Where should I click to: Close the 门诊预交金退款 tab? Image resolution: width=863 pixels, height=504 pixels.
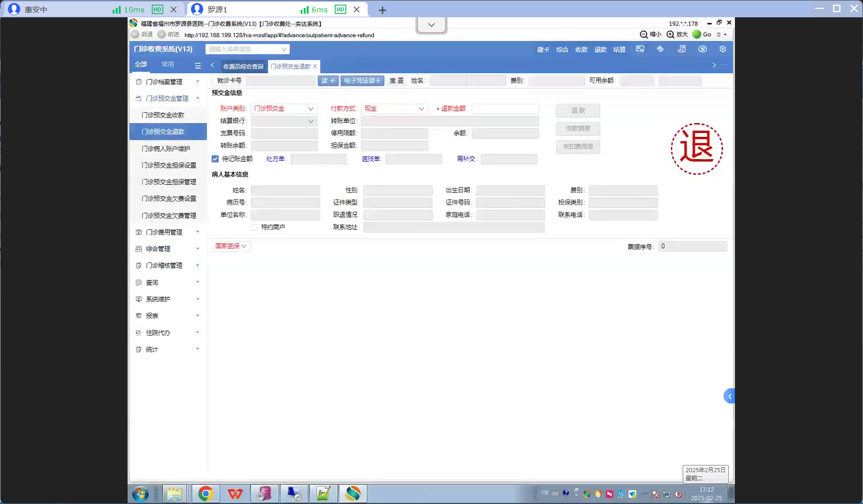pyautogui.click(x=315, y=66)
